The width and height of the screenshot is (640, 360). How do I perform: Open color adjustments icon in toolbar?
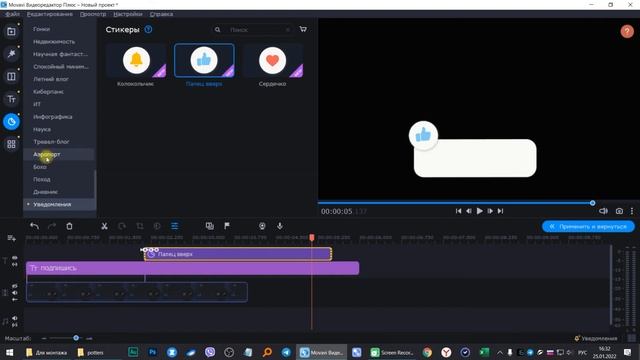coord(157,226)
